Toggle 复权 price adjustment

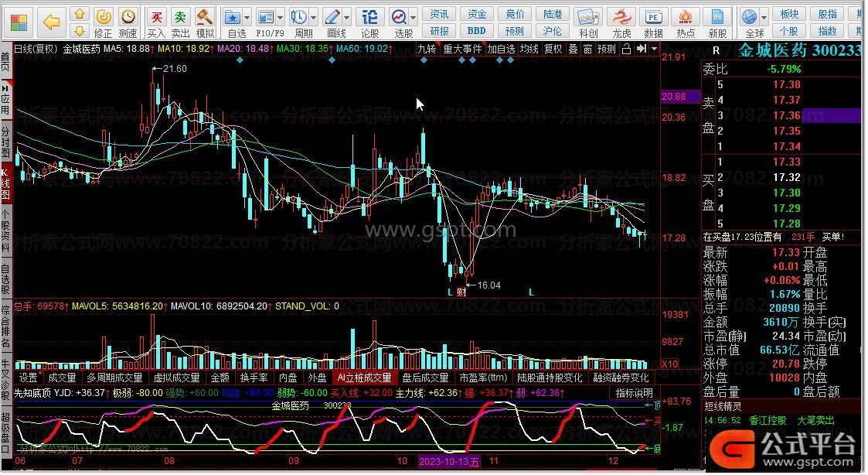click(553, 49)
